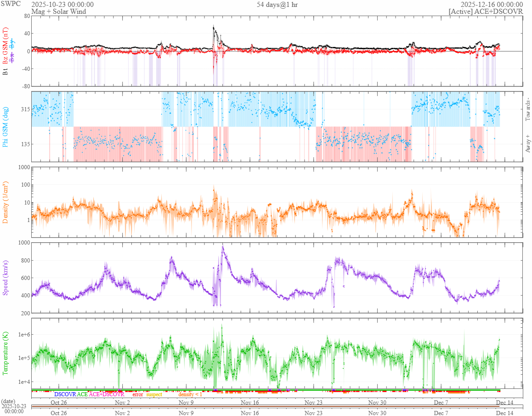Click the 100 tick on the Density axis
Image resolution: width=532 pixels, height=416 pixels.
26,185
